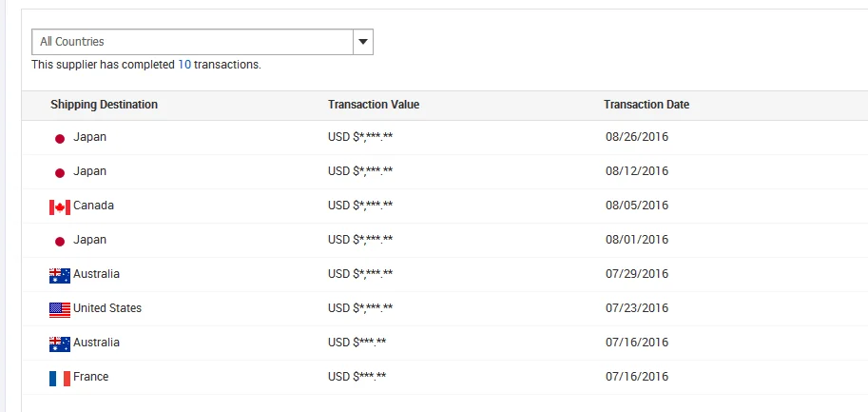Sort by the Shipping Destination column header

coord(104,105)
